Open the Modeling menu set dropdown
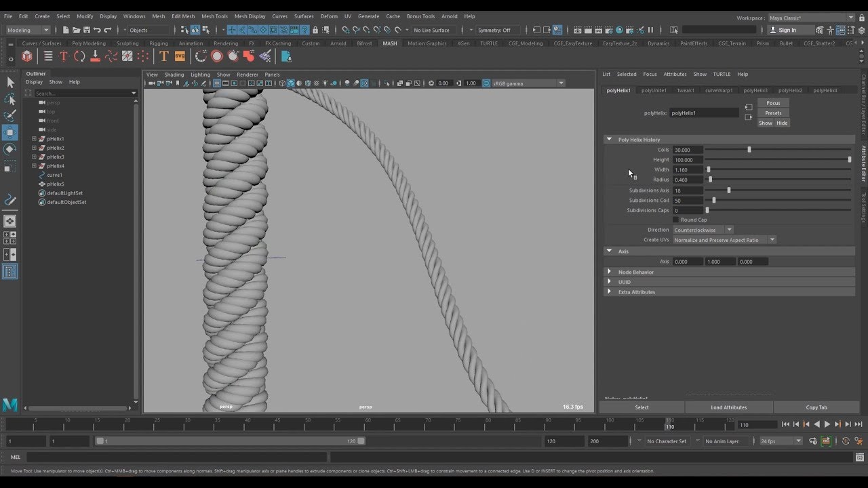 point(28,30)
